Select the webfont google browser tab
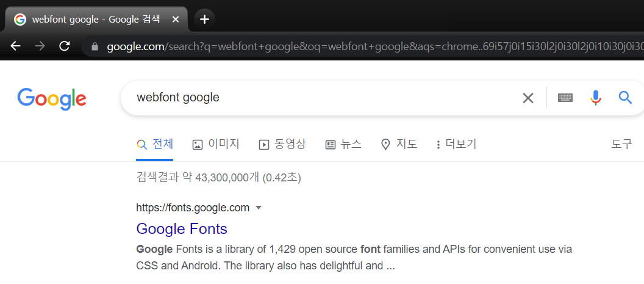 tap(96, 20)
